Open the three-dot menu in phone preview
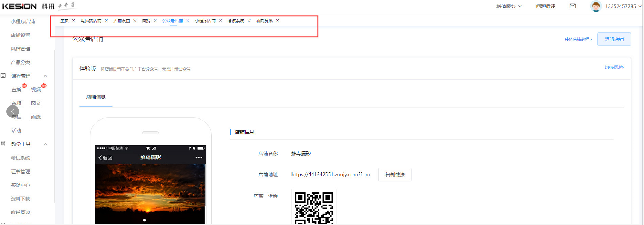 (199, 158)
